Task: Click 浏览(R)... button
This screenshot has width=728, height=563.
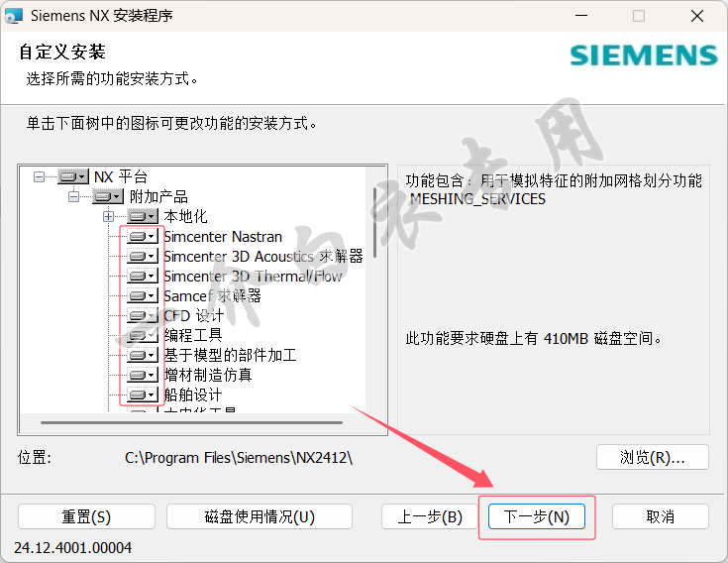Action: tap(653, 458)
